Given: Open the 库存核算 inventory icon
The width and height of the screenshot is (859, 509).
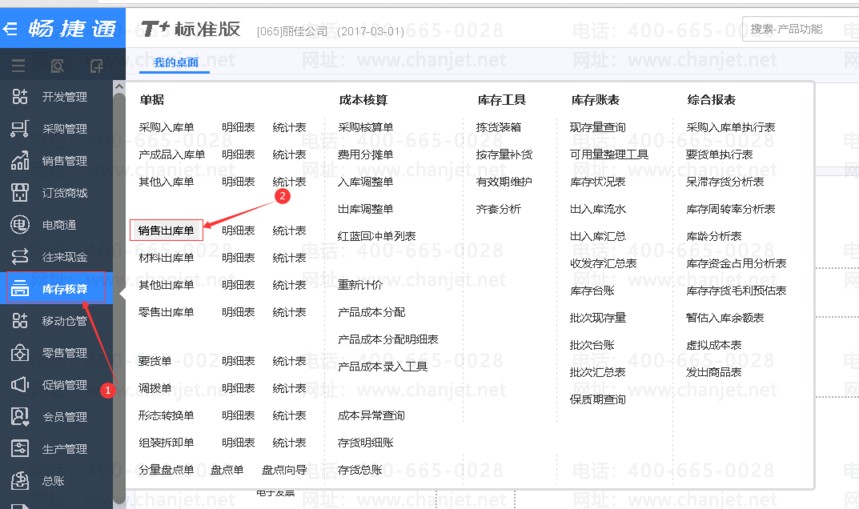Looking at the screenshot, I should coord(20,288).
